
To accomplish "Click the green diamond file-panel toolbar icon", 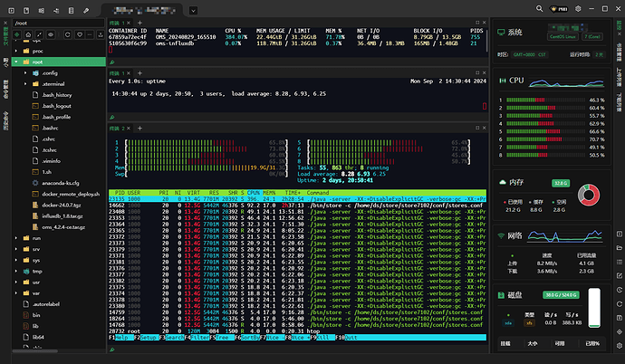I will tap(16, 34).
